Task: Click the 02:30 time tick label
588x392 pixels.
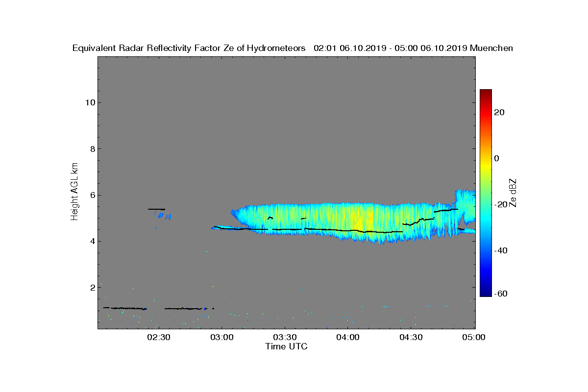Action: [158, 337]
